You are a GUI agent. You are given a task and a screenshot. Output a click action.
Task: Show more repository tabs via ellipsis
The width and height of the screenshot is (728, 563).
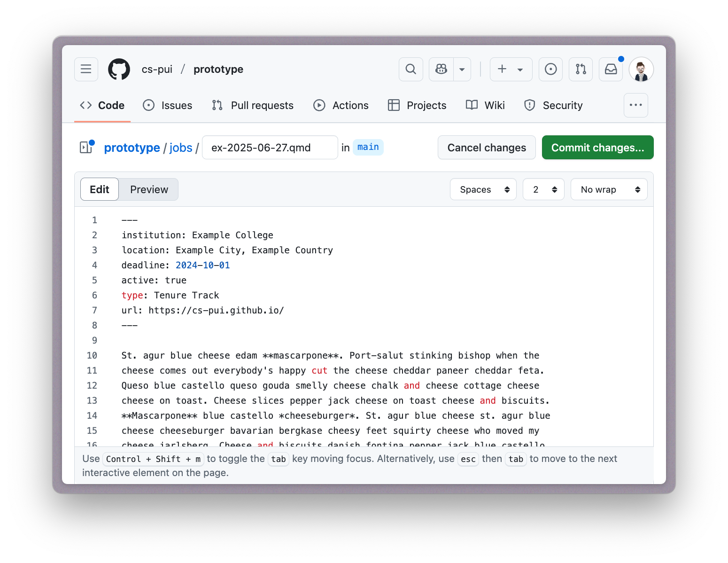(x=636, y=105)
